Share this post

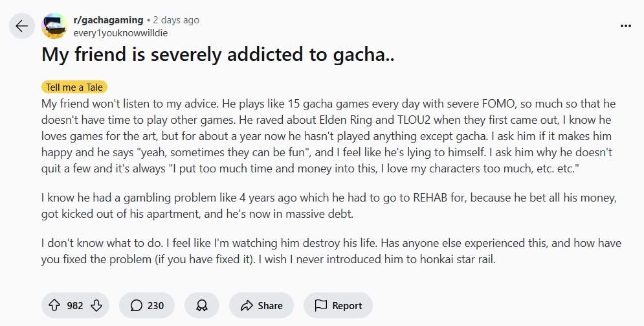[261, 305]
